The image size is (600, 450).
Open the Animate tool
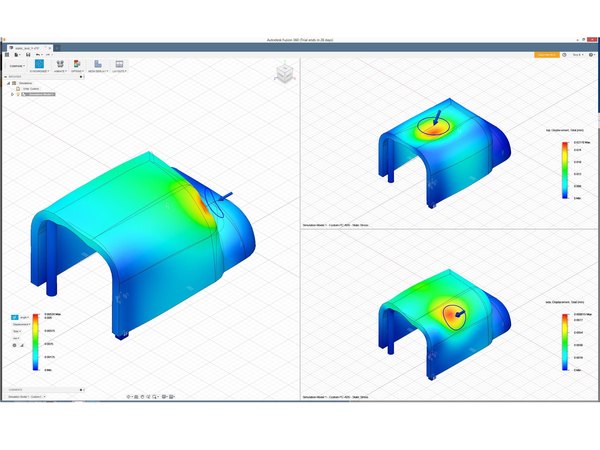60,64
